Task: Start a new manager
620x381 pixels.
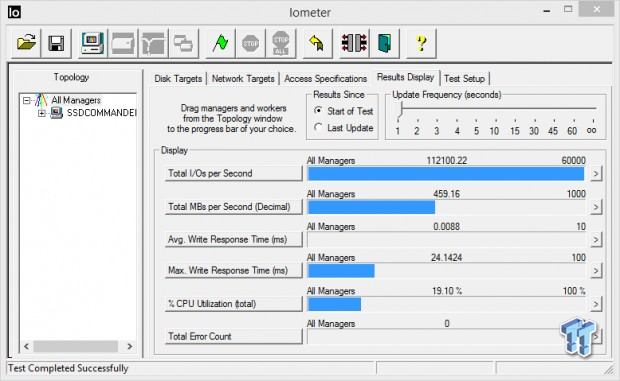Action: (x=93, y=43)
